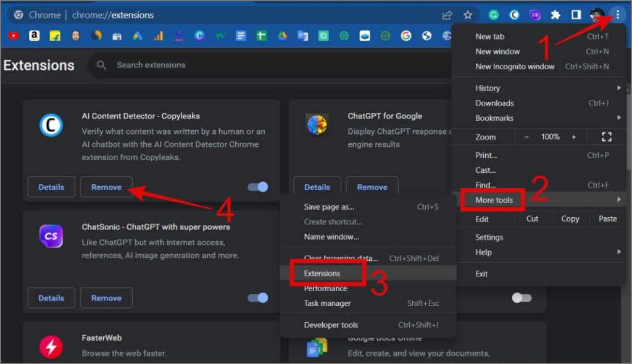Screen dimensions: 632x364
Task: Open the Amazon bookmark
Action: 34,36
